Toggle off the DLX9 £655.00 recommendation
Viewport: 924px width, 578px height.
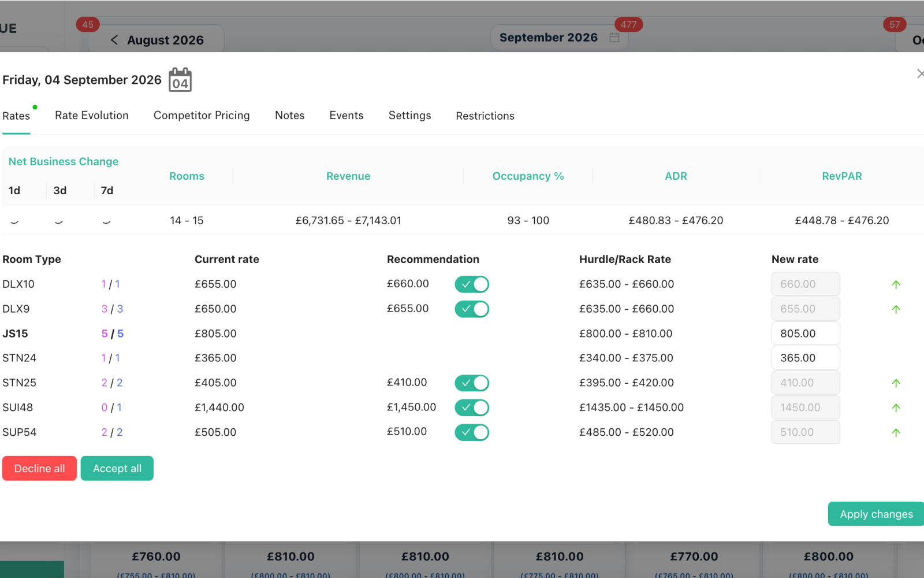point(472,309)
